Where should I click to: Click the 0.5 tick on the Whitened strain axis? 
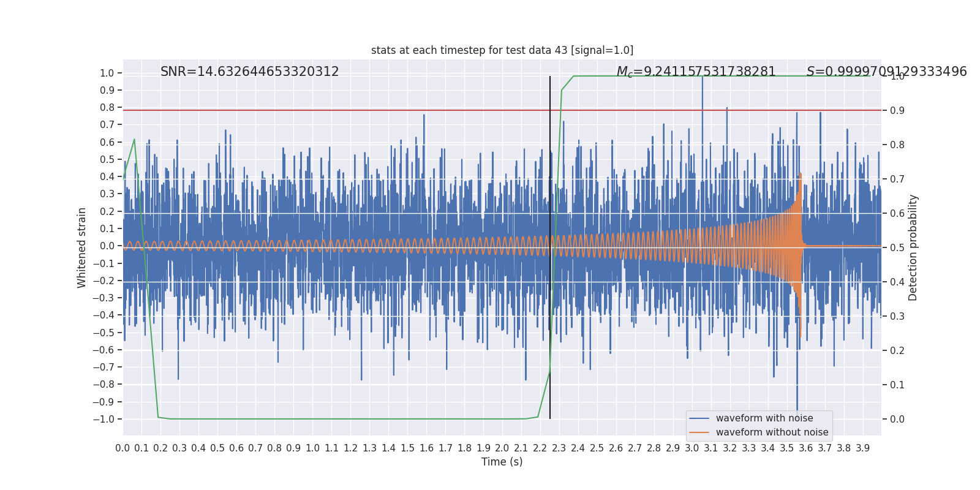pos(107,160)
